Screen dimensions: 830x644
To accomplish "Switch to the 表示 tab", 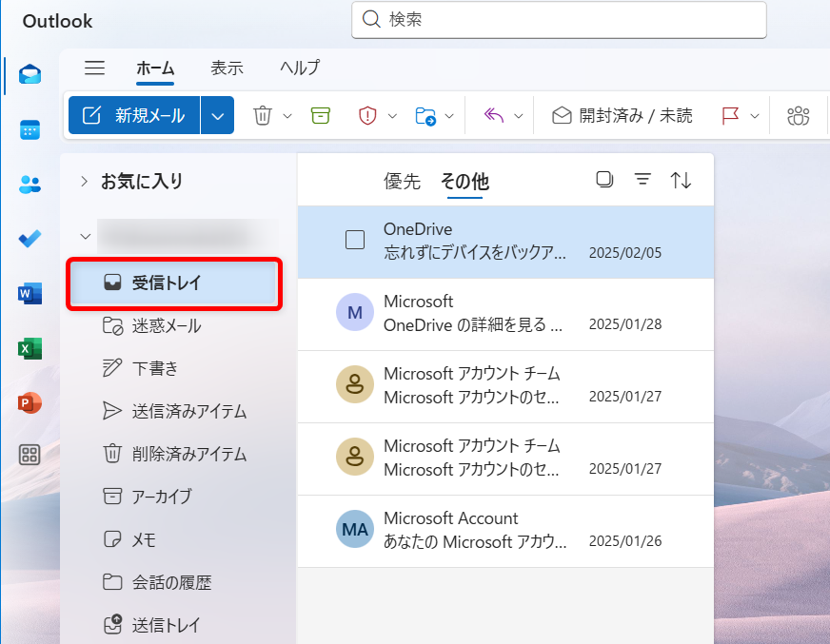I will coord(227,68).
